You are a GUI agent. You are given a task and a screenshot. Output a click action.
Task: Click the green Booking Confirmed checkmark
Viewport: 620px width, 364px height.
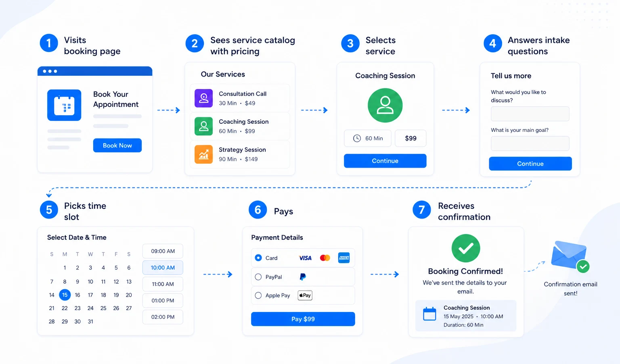pyautogui.click(x=466, y=248)
